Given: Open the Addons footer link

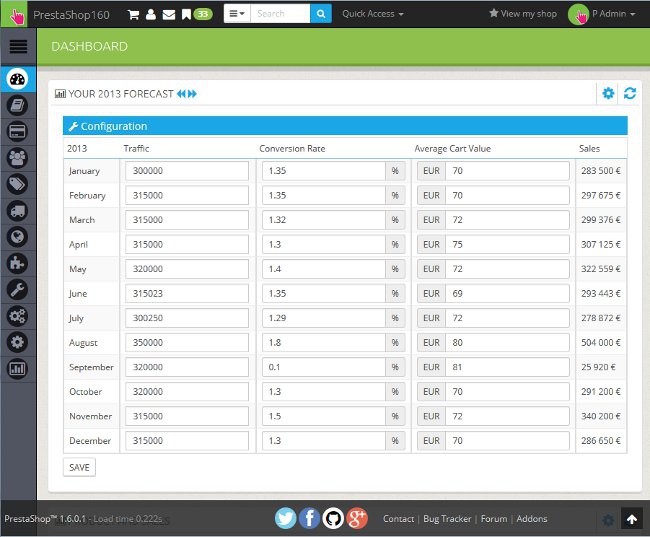Looking at the screenshot, I should [x=532, y=519].
